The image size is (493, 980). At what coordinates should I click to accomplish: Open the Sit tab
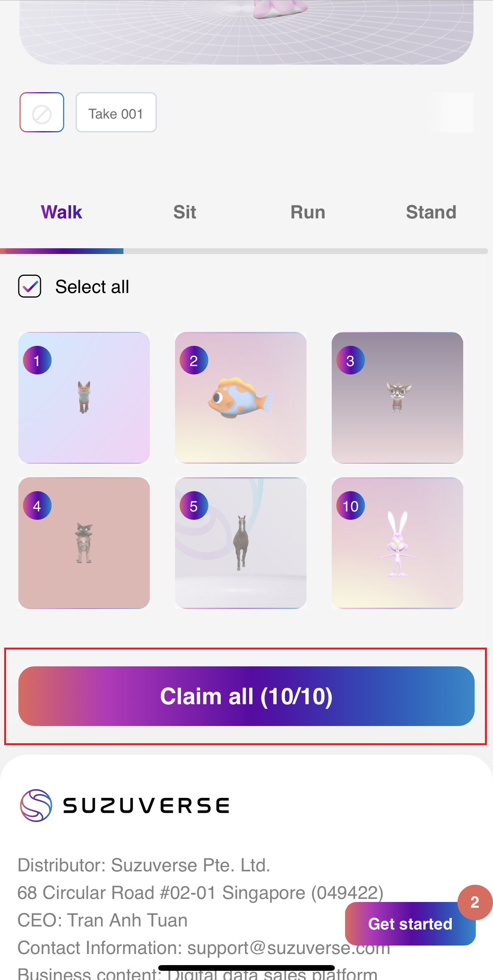tap(185, 212)
